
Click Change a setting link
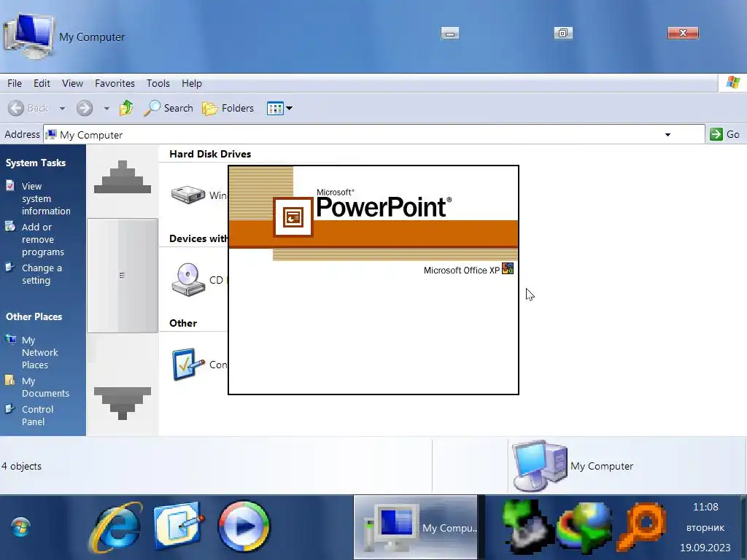42,274
